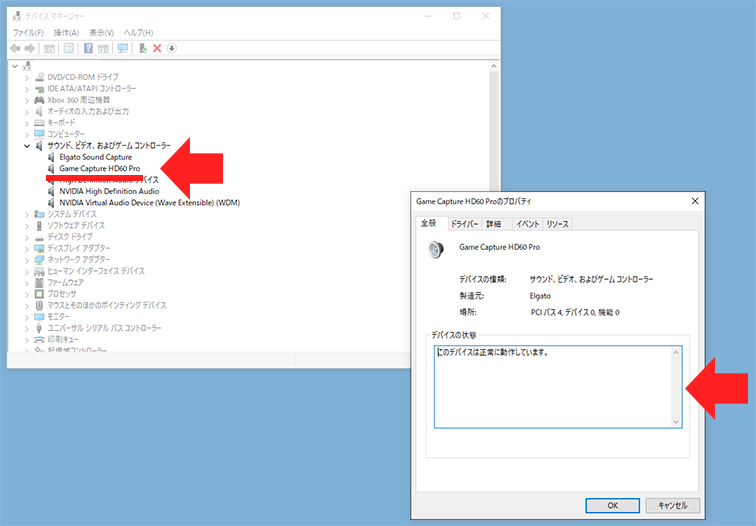756x526 pixels.
Task: Click the プロセッサ chip icon
Action: (x=40, y=294)
